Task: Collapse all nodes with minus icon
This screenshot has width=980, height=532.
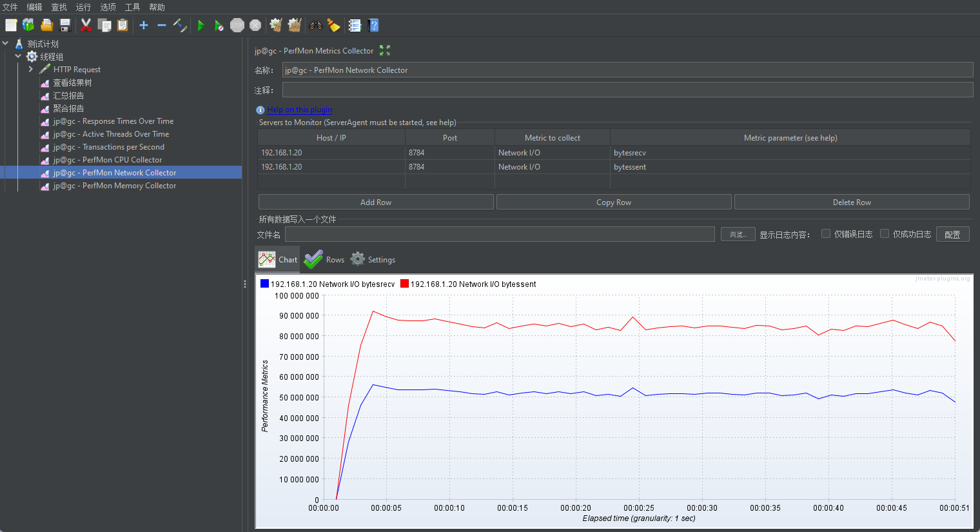Action: pyautogui.click(x=162, y=25)
